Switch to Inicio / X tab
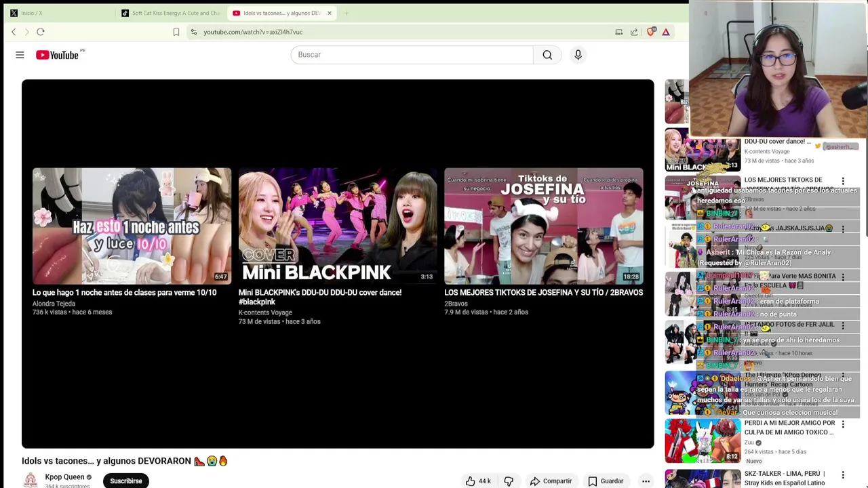This screenshot has height=488, width=868. point(58,13)
